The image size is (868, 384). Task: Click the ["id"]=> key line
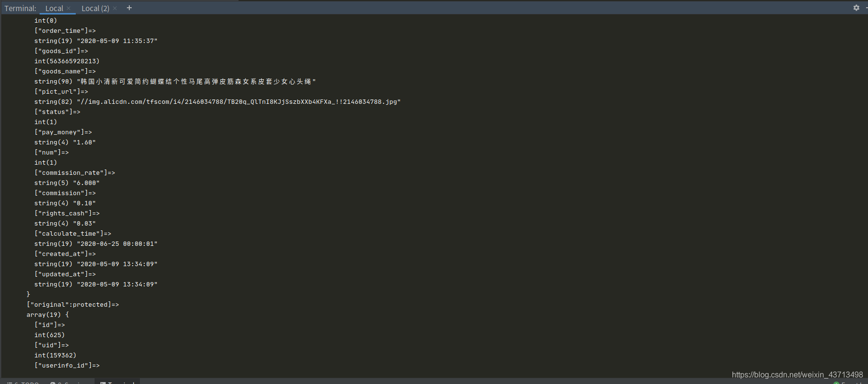click(x=50, y=325)
